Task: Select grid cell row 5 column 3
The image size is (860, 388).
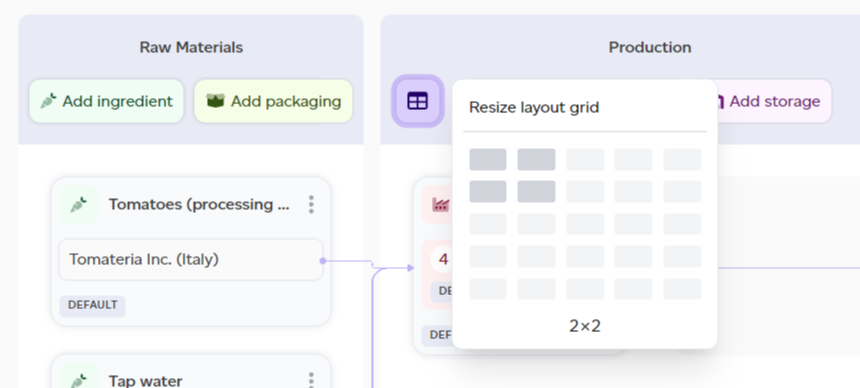Action: click(x=585, y=289)
